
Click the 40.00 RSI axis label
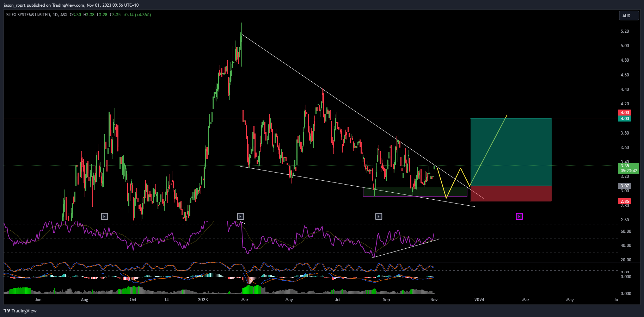pyautogui.click(x=626, y=245)
